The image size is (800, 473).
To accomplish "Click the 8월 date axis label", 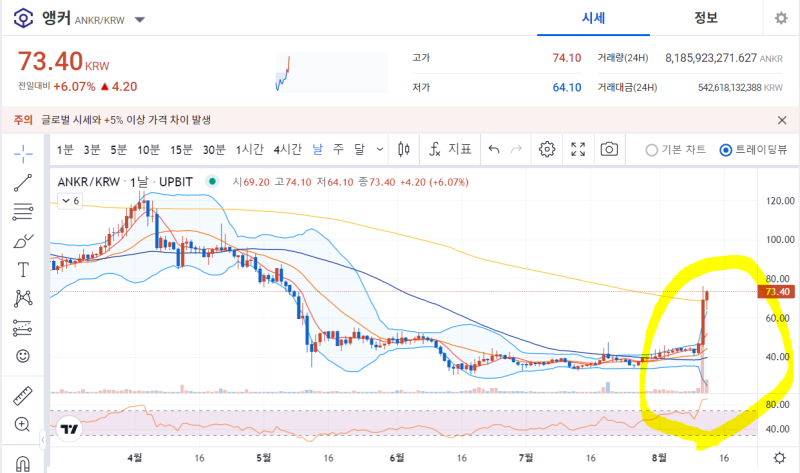I will [x=659, y=458].
